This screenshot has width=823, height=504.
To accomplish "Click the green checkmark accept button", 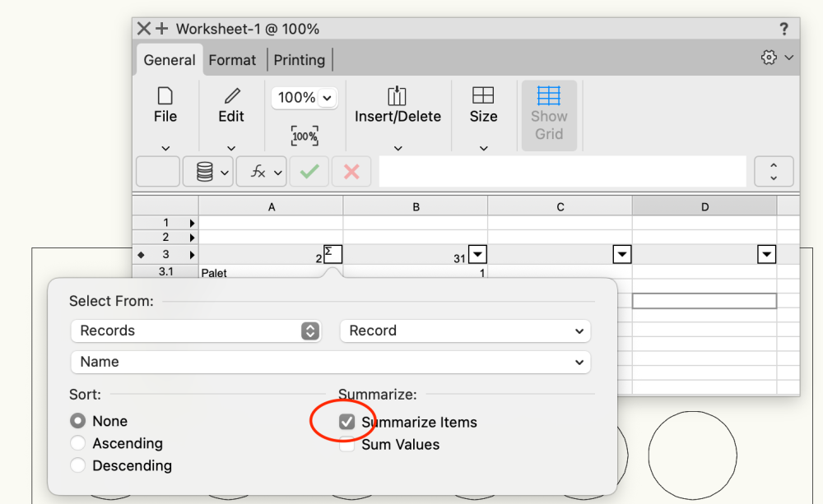I will (309, 172).
